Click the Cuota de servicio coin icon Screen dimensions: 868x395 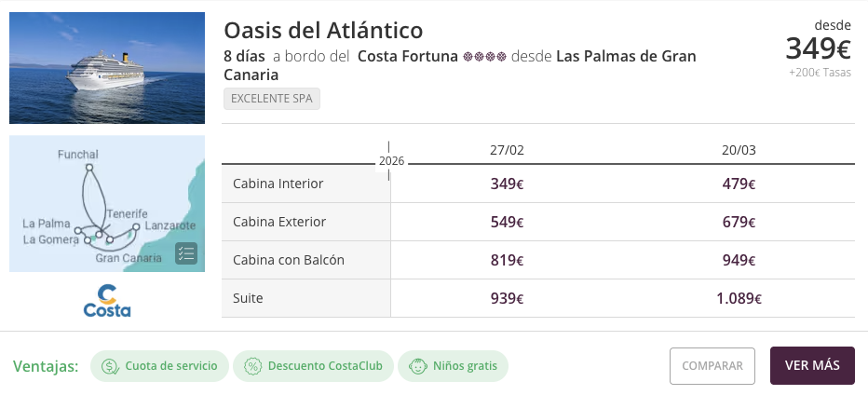111,366
